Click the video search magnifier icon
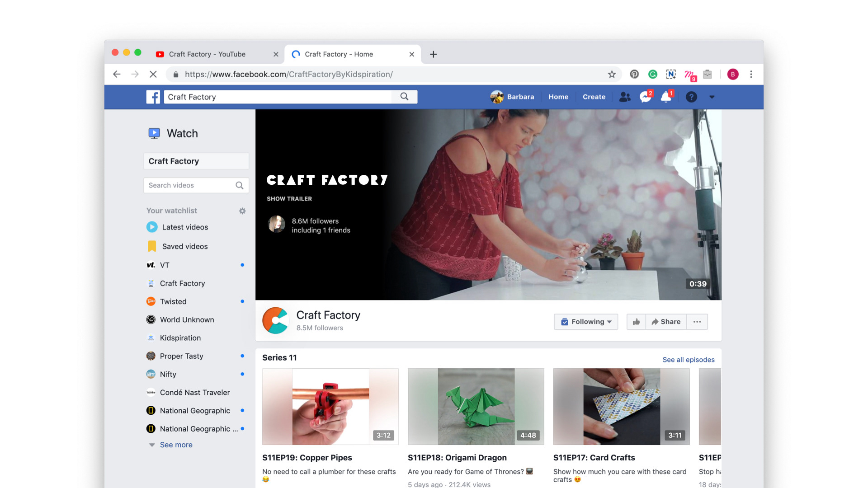Screen dimensions: 868x488 [x=240, y=185]
